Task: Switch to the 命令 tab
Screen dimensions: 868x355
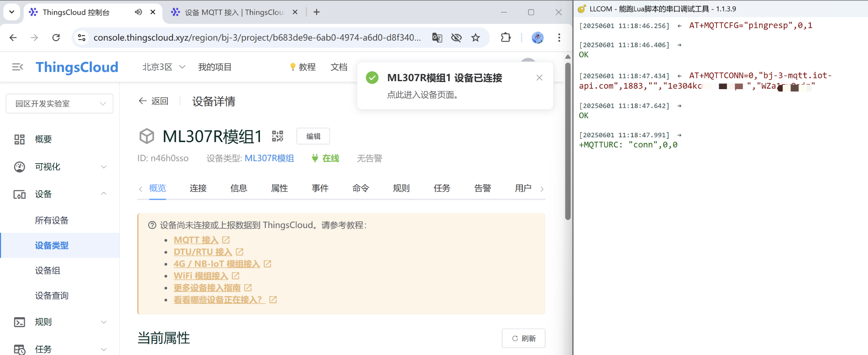Action: [361, 188]
